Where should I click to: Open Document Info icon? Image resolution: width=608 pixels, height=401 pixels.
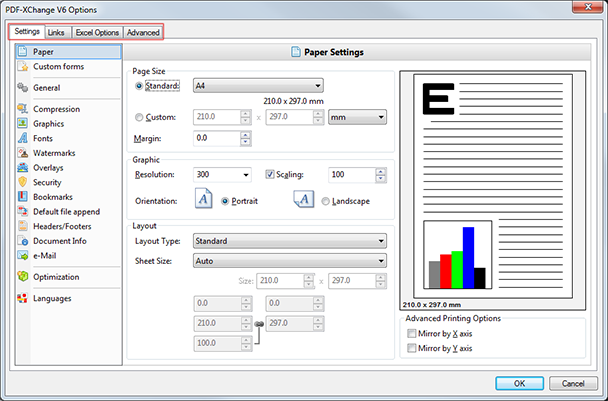pyautogui.click(x=23, y=241)
